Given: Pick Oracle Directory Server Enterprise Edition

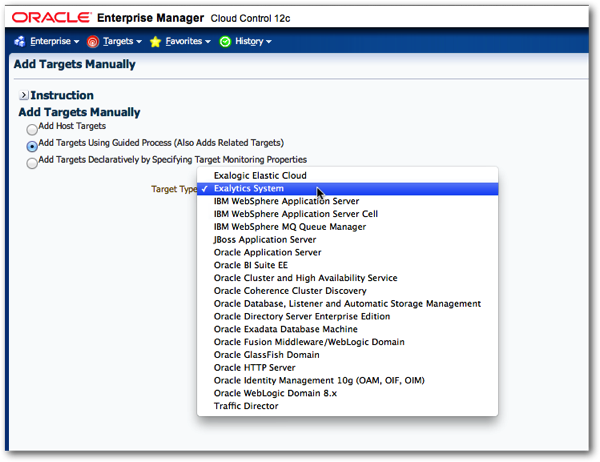Looking at the screenshot, I should click(x=347, y=317).
